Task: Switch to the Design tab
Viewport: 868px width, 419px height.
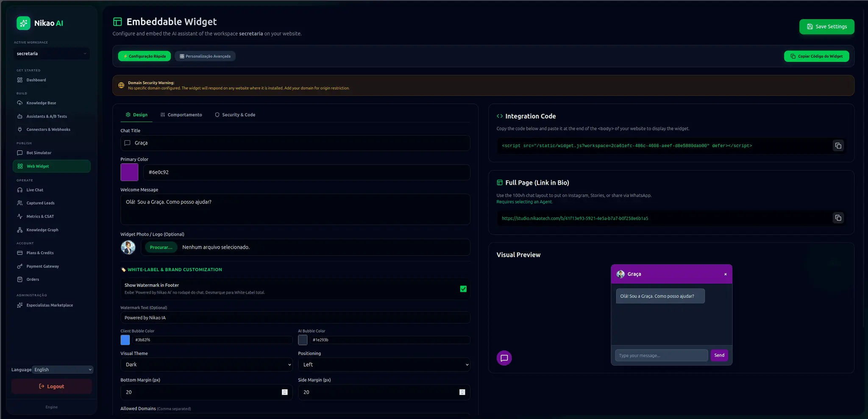Action: click(x=136, y=115)
